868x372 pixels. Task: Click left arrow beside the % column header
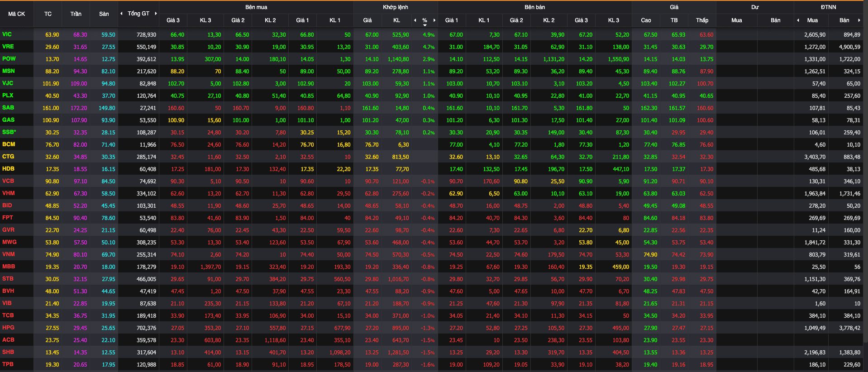pyautogui.click(x=415, y=20)
